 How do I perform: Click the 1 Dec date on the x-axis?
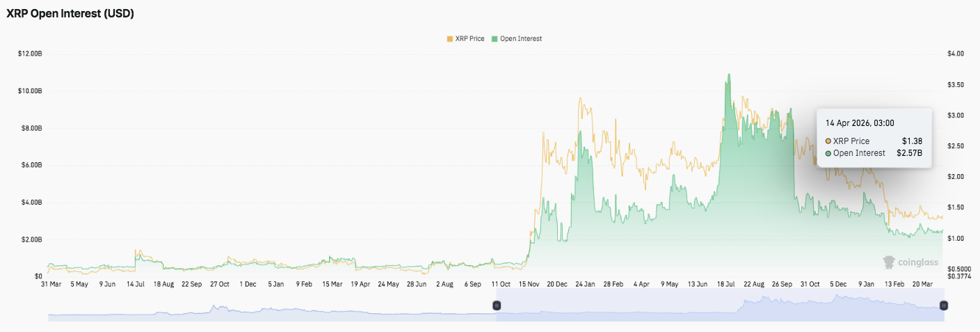pyautogui.click(x=248, y=284)
